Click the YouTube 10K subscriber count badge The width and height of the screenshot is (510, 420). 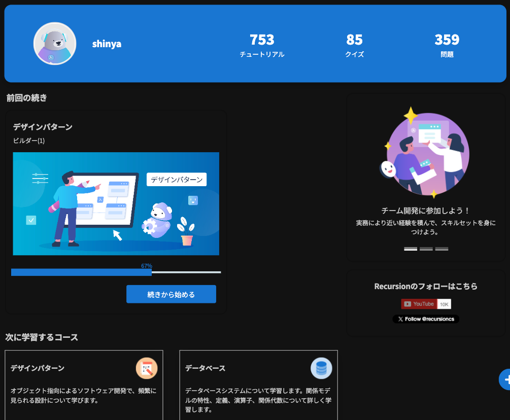coord(444,304)
